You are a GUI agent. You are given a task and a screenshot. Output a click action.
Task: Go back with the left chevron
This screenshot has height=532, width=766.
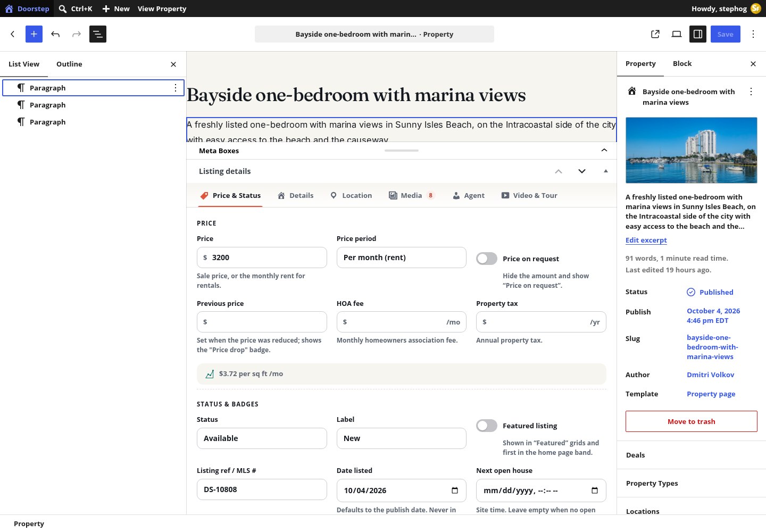(x=13, y=34)
